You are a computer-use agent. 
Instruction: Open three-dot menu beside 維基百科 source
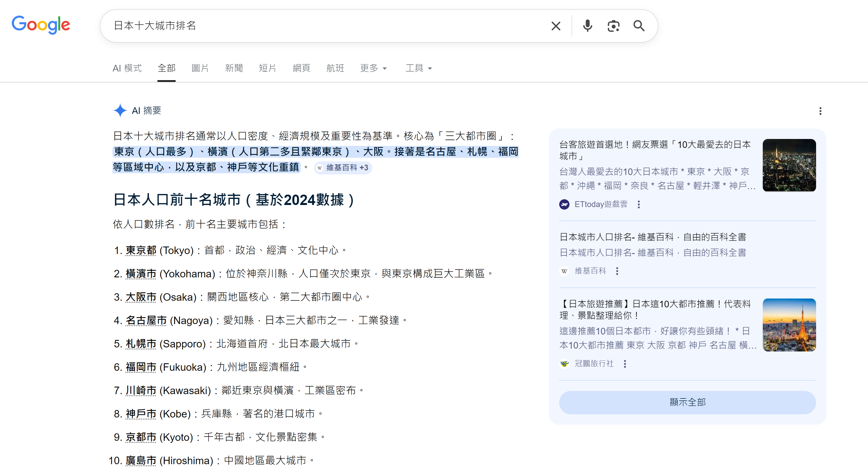coord(617,271)
